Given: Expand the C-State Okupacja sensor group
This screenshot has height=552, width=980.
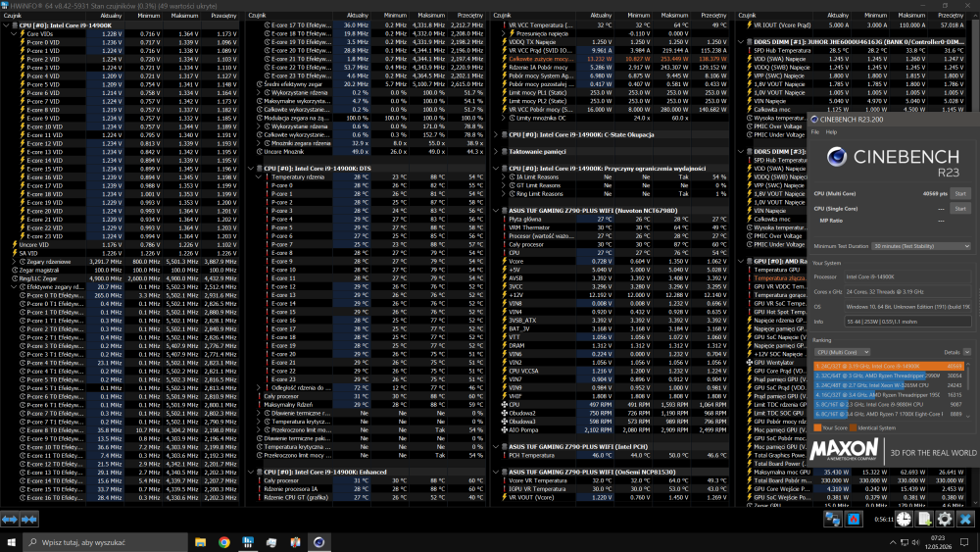Looking at the screenshot, I should point(496,134).
